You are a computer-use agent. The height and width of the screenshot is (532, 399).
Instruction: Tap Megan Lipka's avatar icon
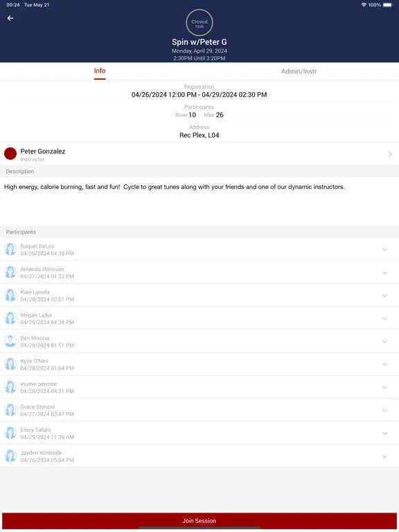click(x=10, y=318)
